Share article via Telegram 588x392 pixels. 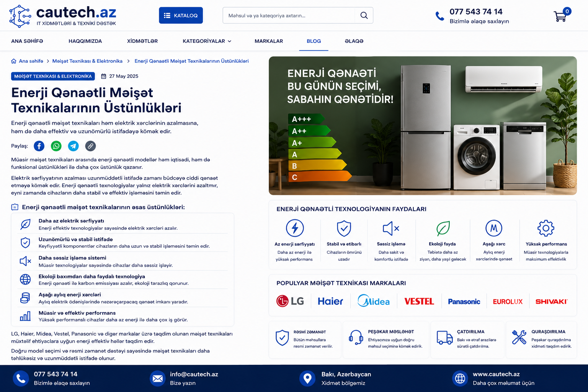[x=73, y=146]
